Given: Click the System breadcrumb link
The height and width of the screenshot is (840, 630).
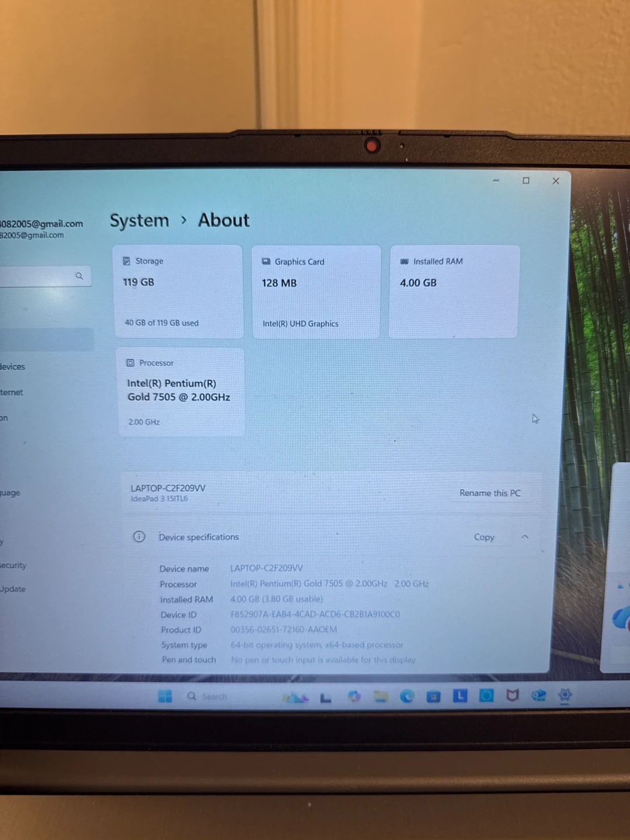Looking at the screenshot, I should pos(139,220).
